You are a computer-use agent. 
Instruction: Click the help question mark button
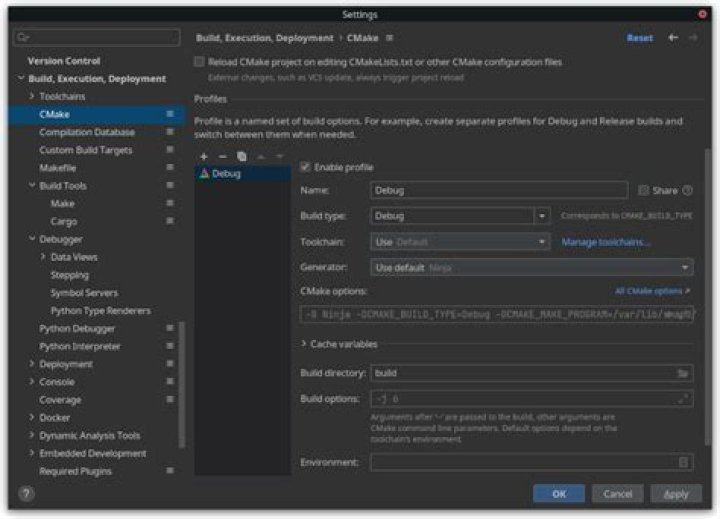pyautogui.click(x=26, y=494)
